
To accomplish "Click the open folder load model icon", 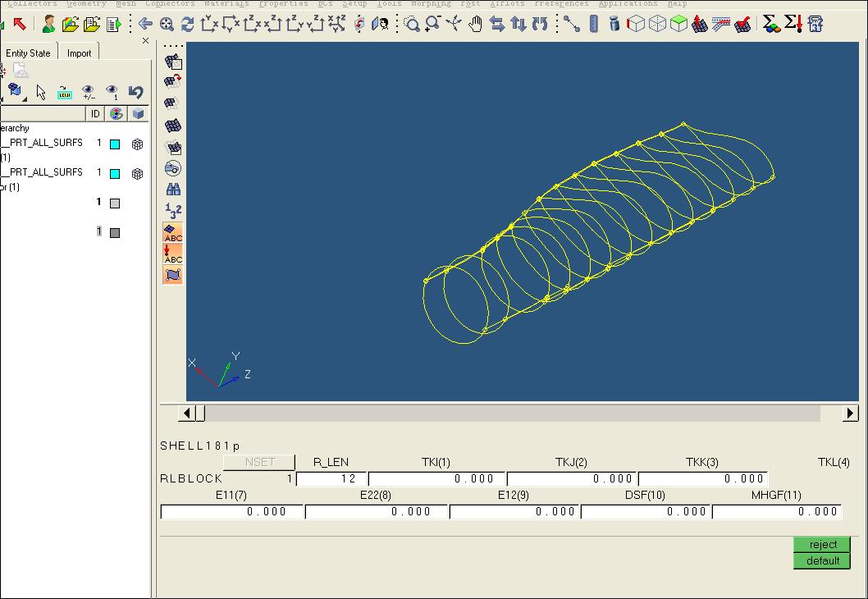I will [71, 24].
